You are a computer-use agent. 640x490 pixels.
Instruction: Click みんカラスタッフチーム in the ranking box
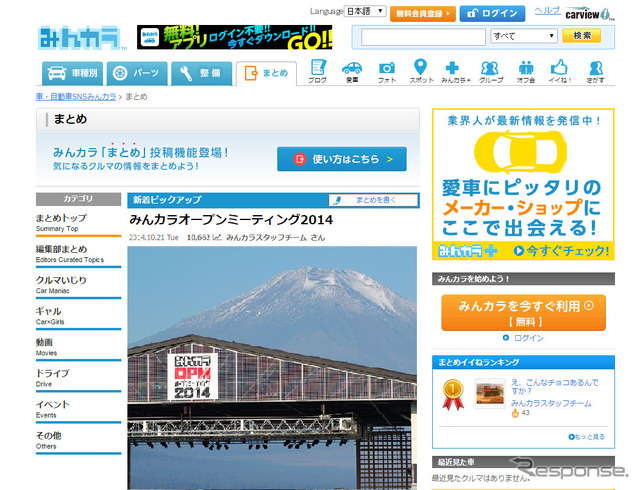click(x=551, y=403)
